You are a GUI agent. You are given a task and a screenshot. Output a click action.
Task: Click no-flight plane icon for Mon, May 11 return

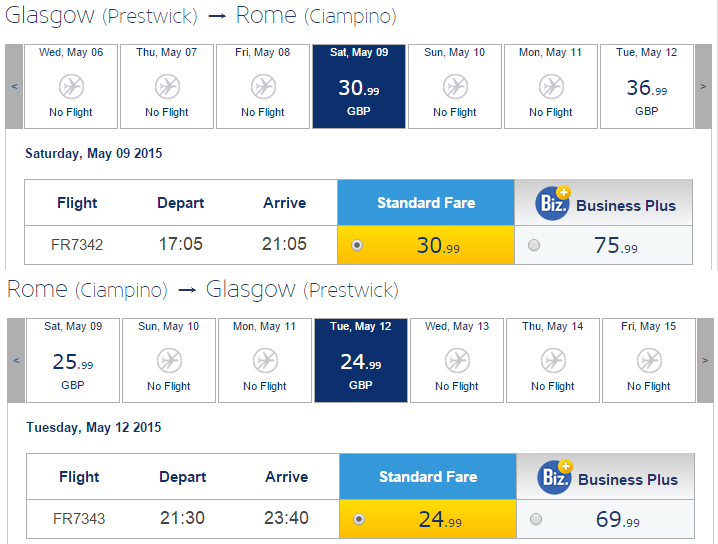coord(265,360)
